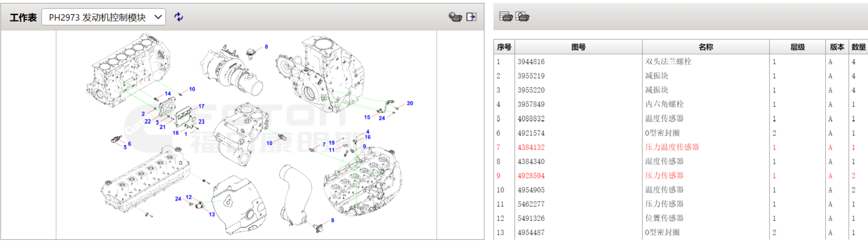Click the collapse panel arrow icon
Viewport: 868px width, 241px height.
472,17
